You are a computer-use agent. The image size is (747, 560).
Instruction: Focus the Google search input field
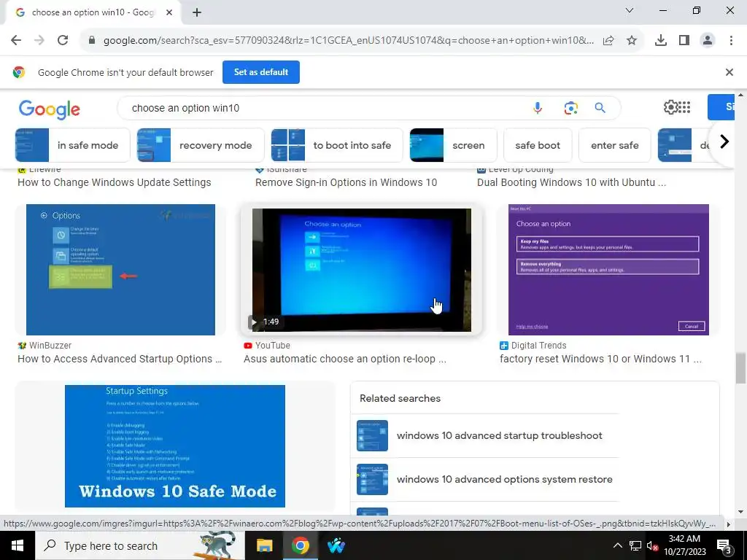pyautogui.click(x=324, y=108)
